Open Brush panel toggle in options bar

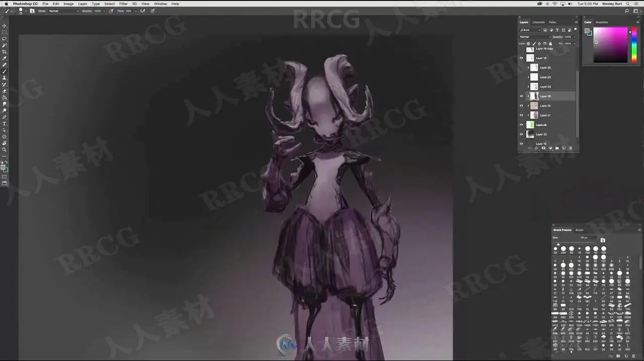click(x=32, y=11)
